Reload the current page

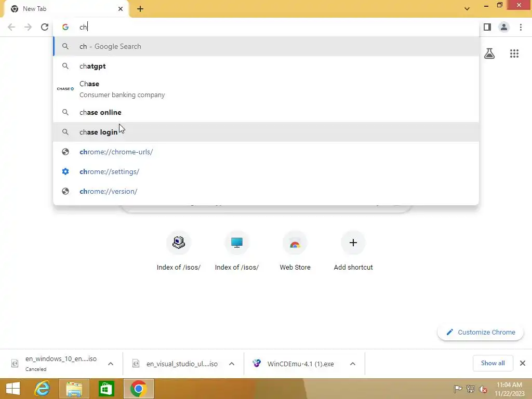pyautogui.click(x=45, y=27)
